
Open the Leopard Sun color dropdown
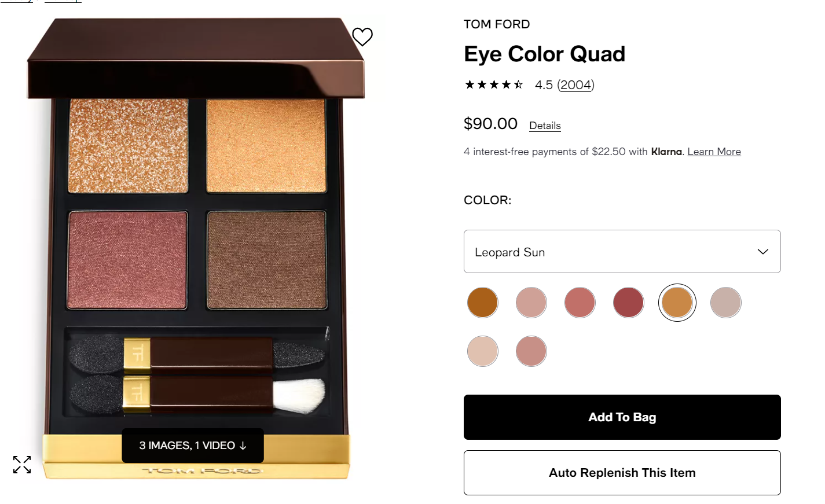[622, 252]
